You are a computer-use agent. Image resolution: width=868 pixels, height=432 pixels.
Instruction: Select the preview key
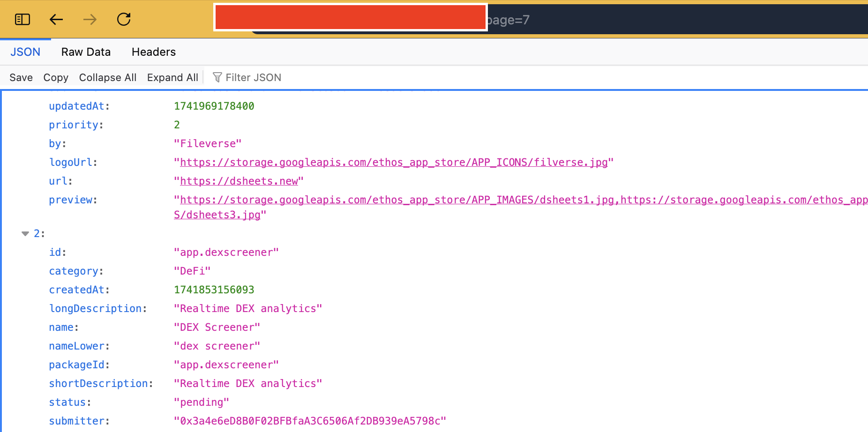tap(70, 200)
